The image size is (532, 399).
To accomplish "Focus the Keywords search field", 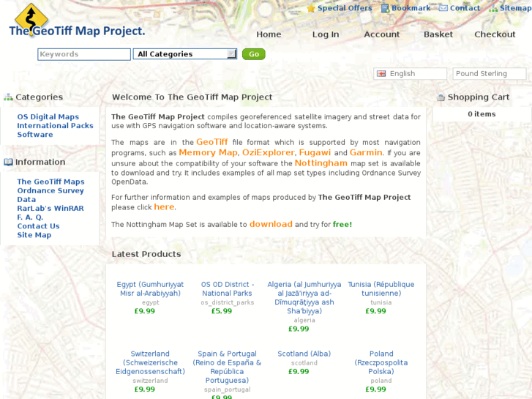I will tap(84, 54).
